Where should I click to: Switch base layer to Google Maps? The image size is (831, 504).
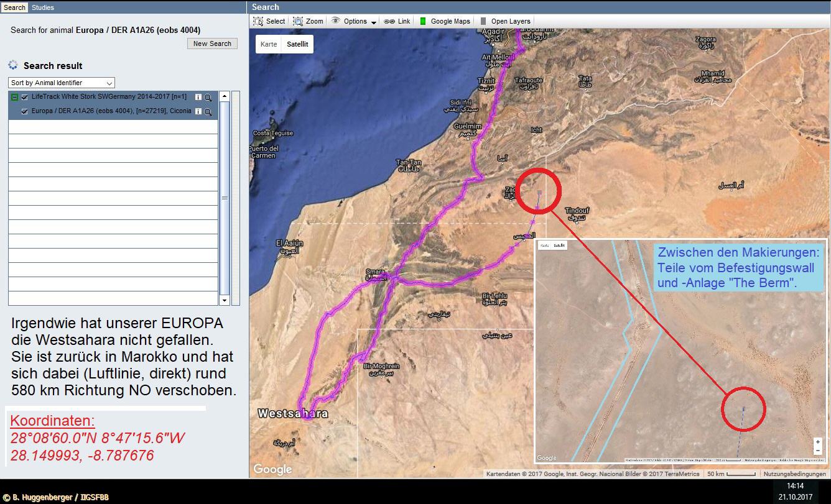click(445, 21)
